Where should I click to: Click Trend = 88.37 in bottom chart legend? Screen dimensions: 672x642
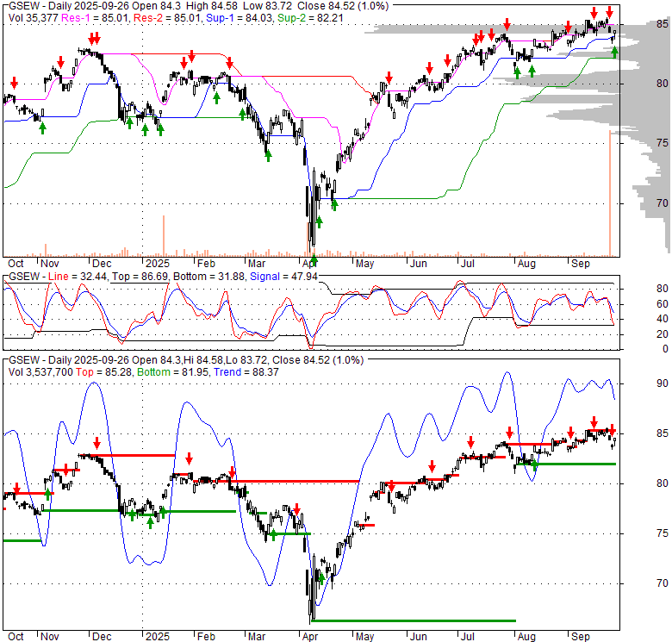tap(246, 372)
